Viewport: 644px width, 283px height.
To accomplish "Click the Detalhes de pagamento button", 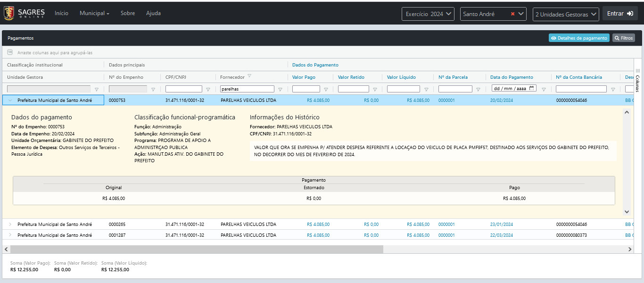I will coord(579,38).
